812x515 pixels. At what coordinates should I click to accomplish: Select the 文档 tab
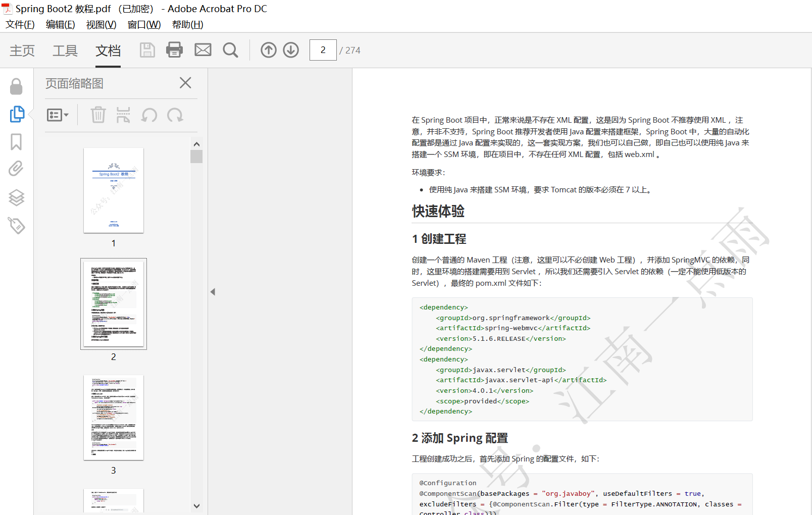click(x=108, y=50)
